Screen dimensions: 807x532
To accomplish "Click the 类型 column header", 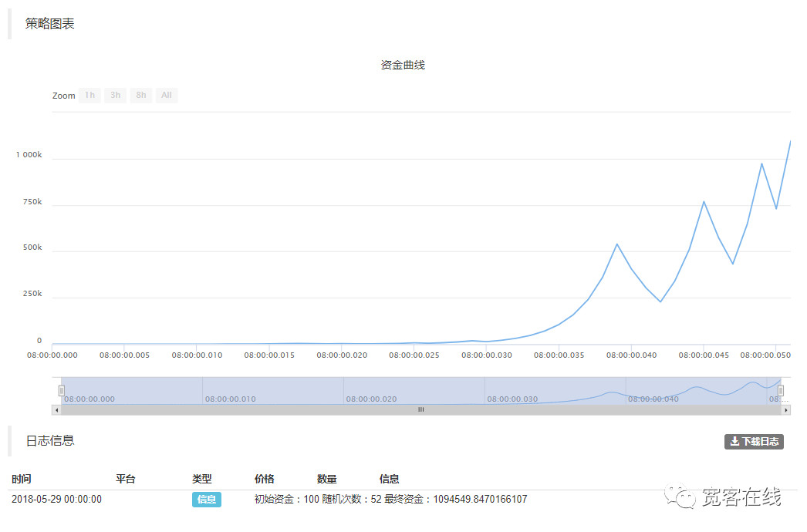I will pos(201,479).
